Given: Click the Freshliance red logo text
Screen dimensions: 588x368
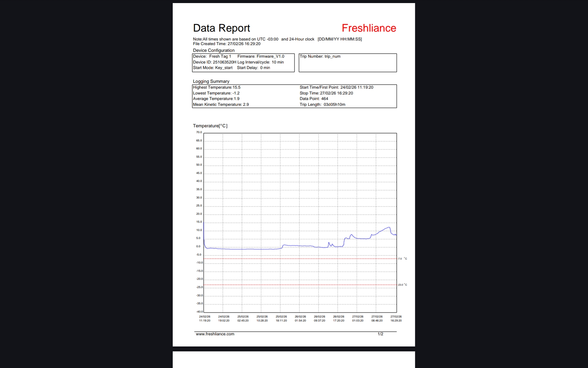Looking at the screenshot, I should pos(369,28).
